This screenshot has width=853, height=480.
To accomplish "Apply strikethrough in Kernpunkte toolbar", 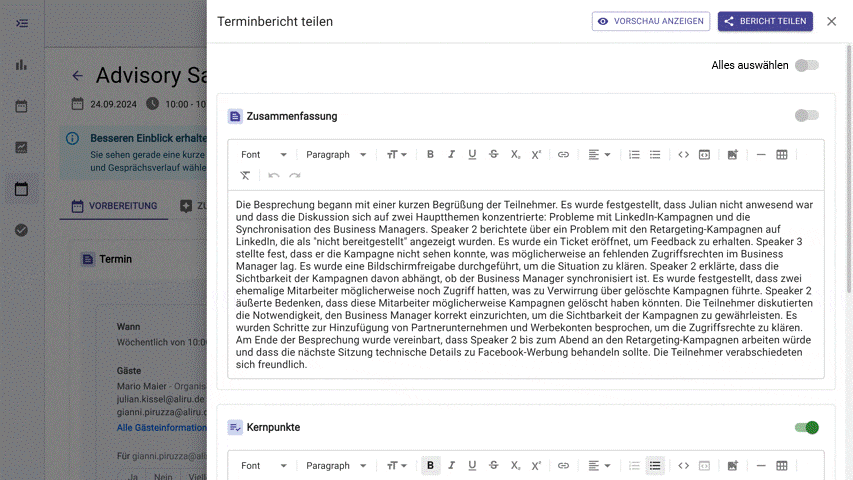I will [x=493, y=465].
